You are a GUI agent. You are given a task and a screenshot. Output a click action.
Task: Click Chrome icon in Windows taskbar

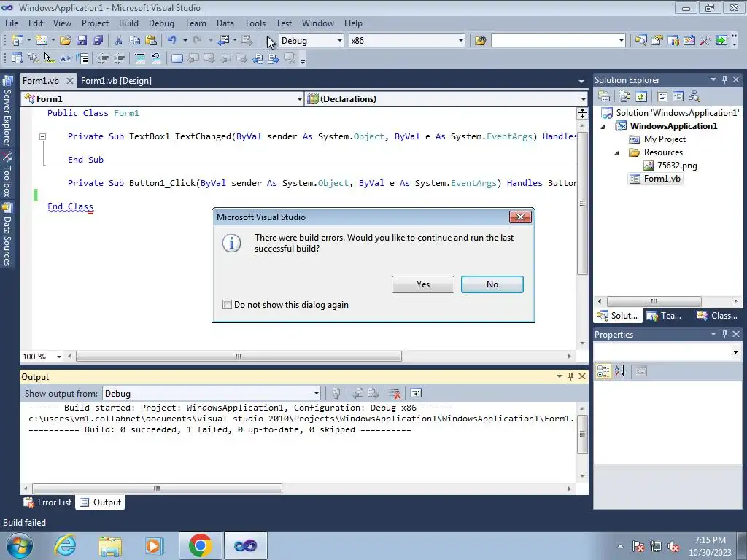[200, 545]
